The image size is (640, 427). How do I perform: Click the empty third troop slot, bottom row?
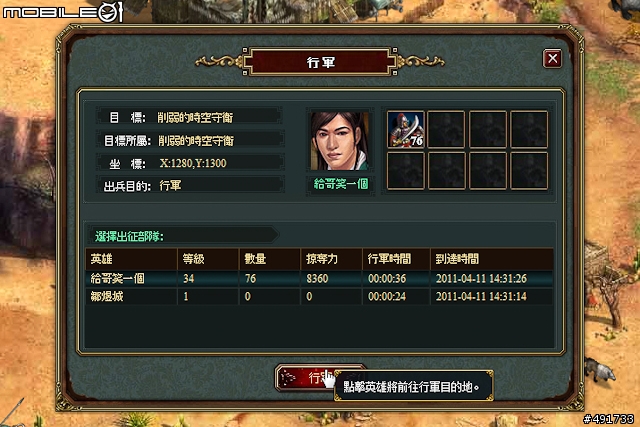coord(488,171)
